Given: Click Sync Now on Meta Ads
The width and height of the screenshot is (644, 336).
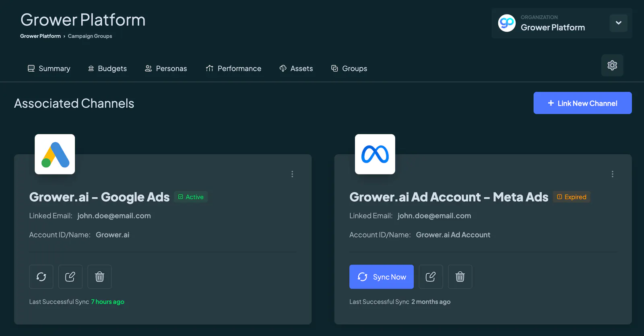Looking at the screenshot, I should pos(382,277).
